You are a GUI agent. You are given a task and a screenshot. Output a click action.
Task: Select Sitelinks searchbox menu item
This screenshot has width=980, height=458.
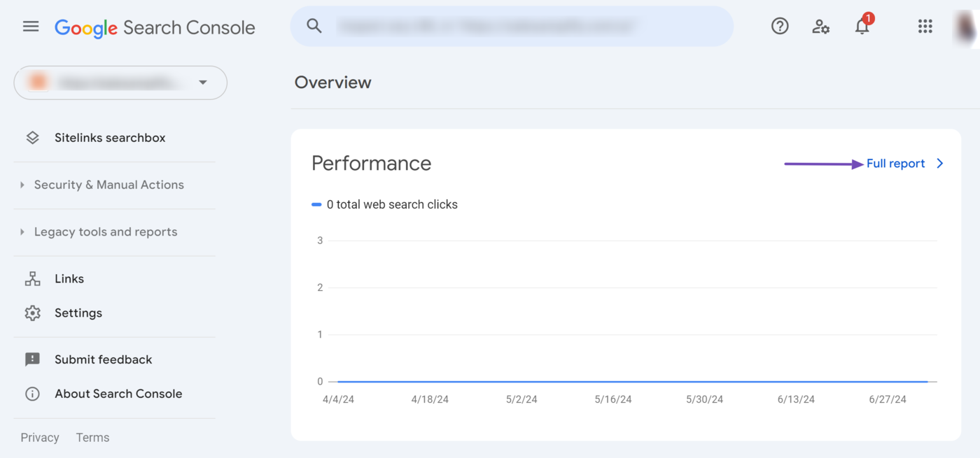click(x=110, y=138)
